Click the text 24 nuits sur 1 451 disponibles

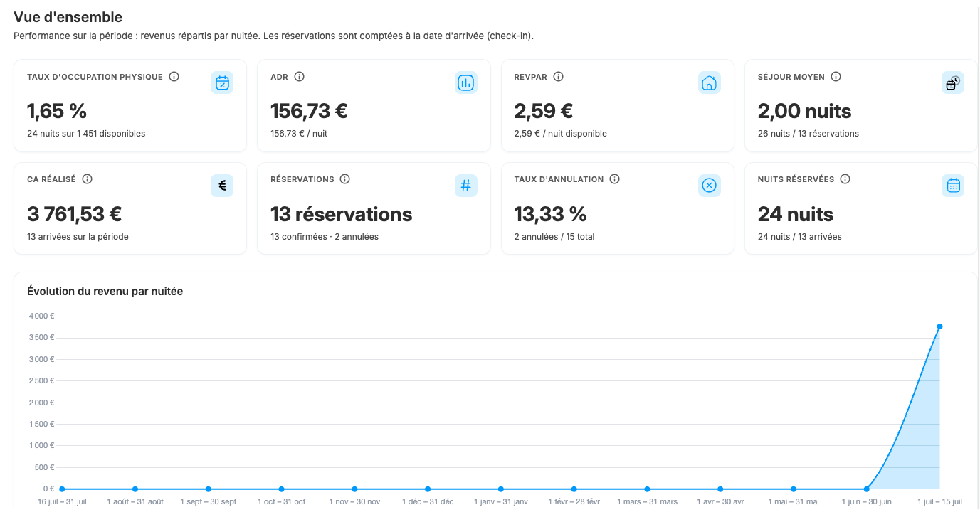click(86, 134)
